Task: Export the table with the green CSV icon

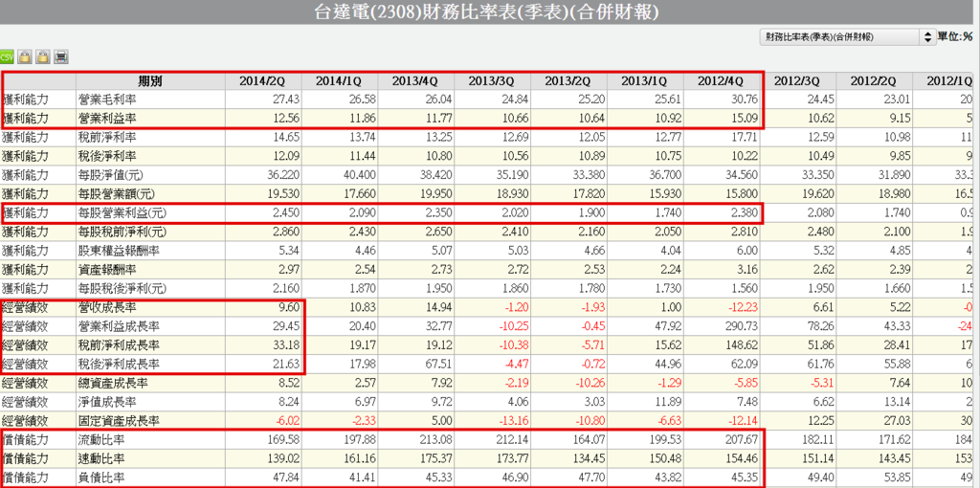Action: pyautogui.click(x=7, y=57)
